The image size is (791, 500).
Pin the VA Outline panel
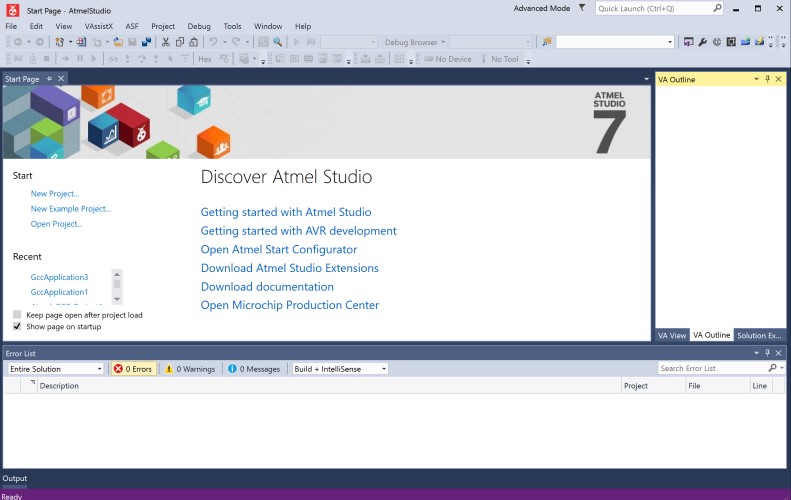[x=767, y=79]
